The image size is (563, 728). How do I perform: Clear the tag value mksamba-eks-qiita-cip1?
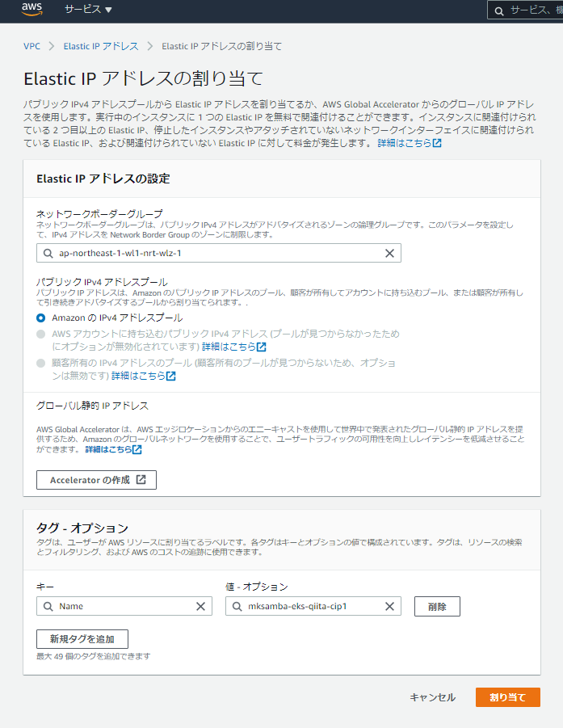click(x=389, y=606)
